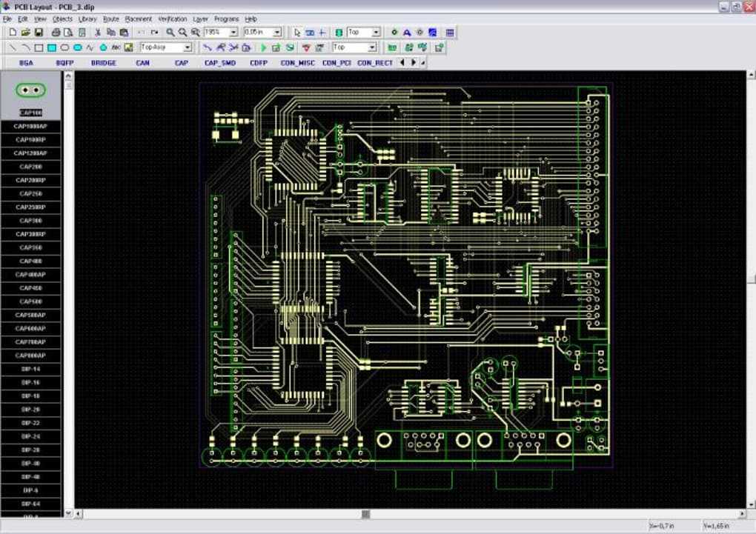The image size is (756, 534).
Task: Select the Line drawing tool
Action: tap(13, 47)
